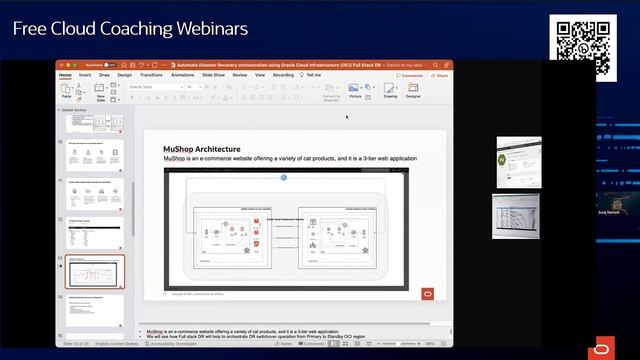Open the View ribbon tab
This screenshot has width=640, height=360.
260,75
